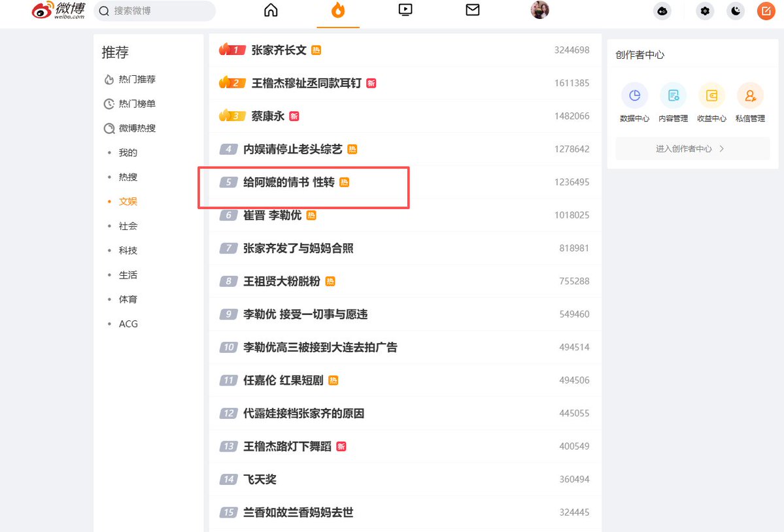
Task: Select the 热搜 category
Action: (128, 177)
